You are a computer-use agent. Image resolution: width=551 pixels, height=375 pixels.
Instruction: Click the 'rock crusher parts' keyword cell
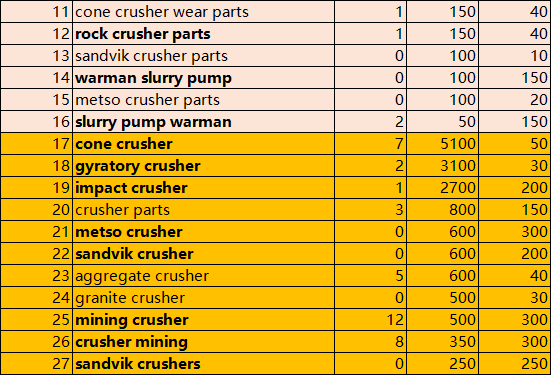point(203,34)
